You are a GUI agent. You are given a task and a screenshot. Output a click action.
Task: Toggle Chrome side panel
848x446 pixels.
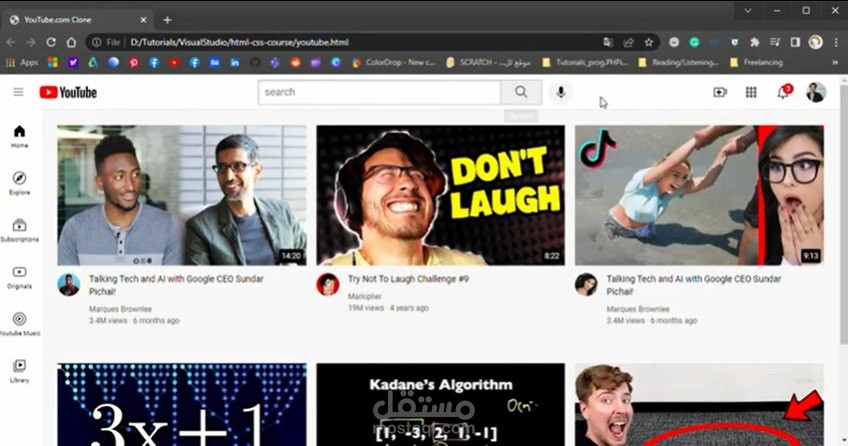click(795, 42)
